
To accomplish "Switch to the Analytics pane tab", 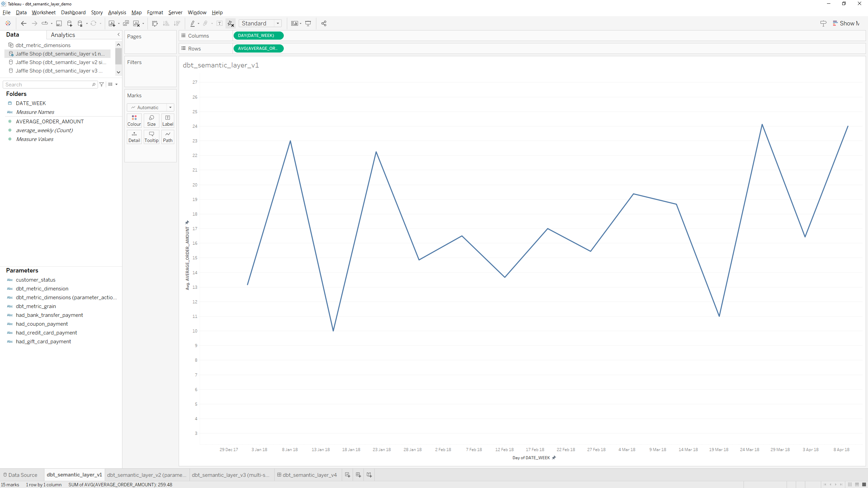I will (x=63, y=35).
